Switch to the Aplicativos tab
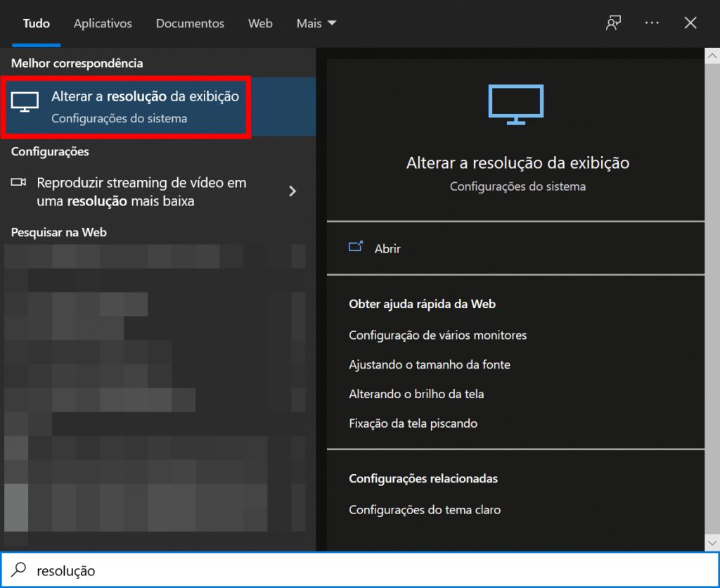Viewport: 720px width, 588px height. [x=103, y=23]
